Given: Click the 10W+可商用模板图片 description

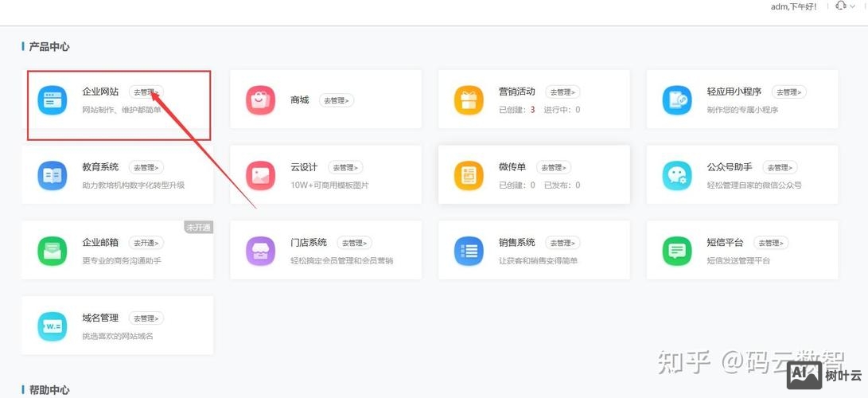Looking at the screenshot, I should 329,185.
